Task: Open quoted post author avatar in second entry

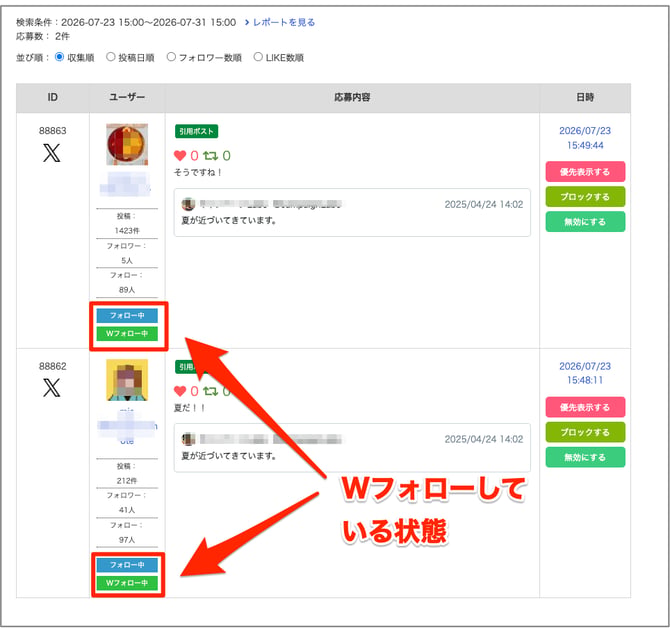Action: 188,439
